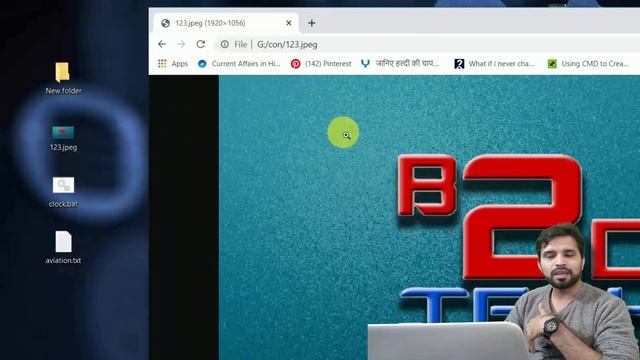
Task: Open a new tab with plus button
Action: [x=311, y=23]
